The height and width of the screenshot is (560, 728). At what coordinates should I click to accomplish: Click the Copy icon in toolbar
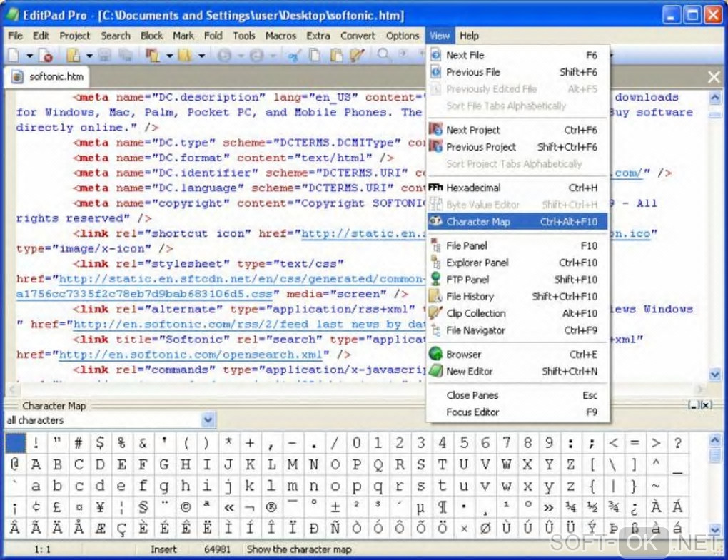coord(315,56)
